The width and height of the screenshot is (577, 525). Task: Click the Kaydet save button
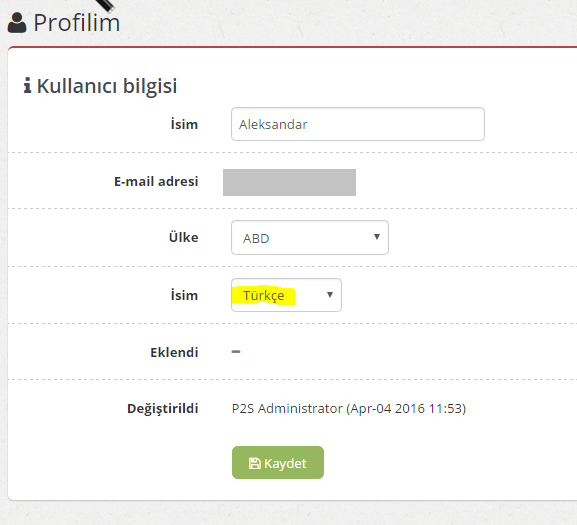[x=278, y=463]
